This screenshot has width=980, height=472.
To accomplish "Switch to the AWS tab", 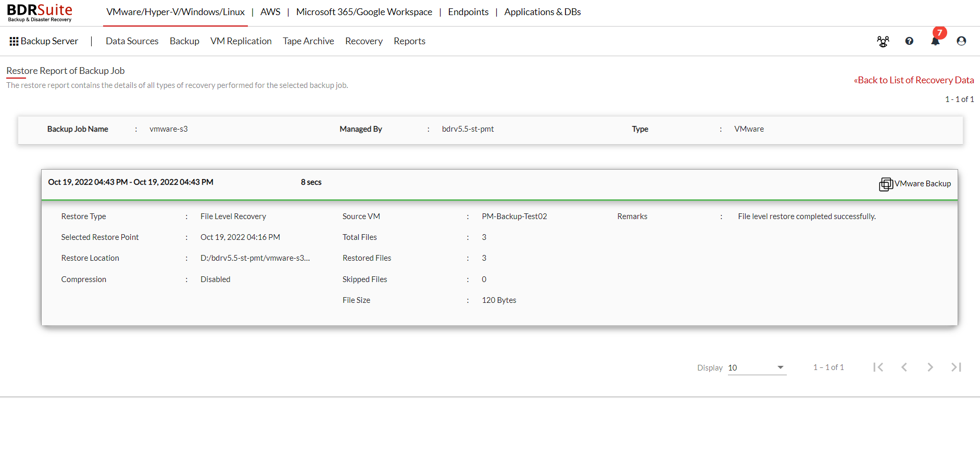I will (x=270, y=12).
